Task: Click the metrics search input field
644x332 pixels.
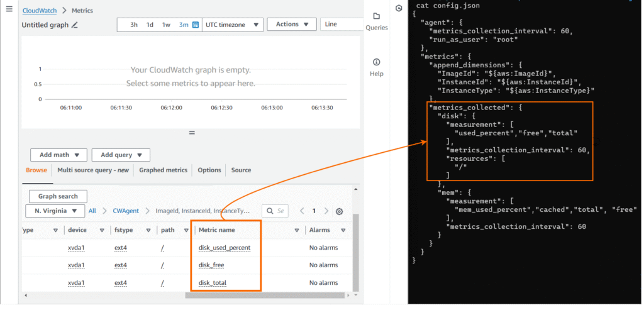Action: pyautogui.click(x=280, y=211)
